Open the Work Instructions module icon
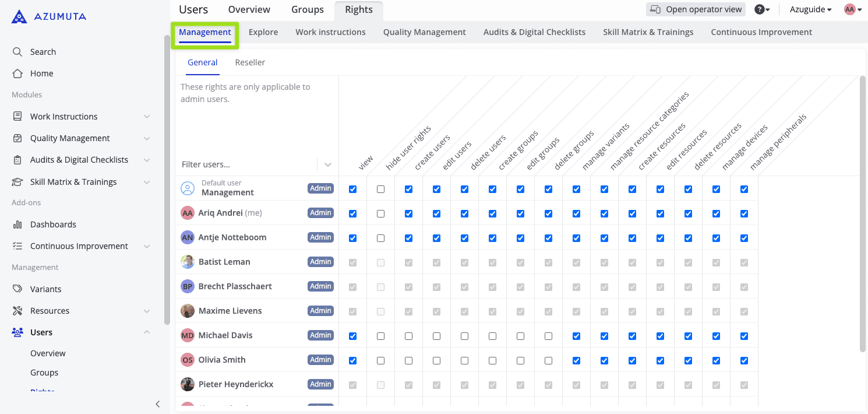 click(x=17, y=116)
